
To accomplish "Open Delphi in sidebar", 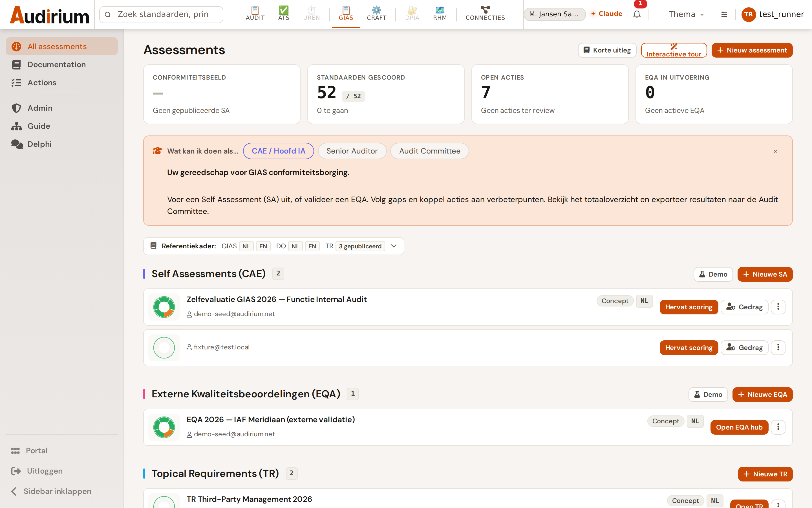I will click(62, 144).
